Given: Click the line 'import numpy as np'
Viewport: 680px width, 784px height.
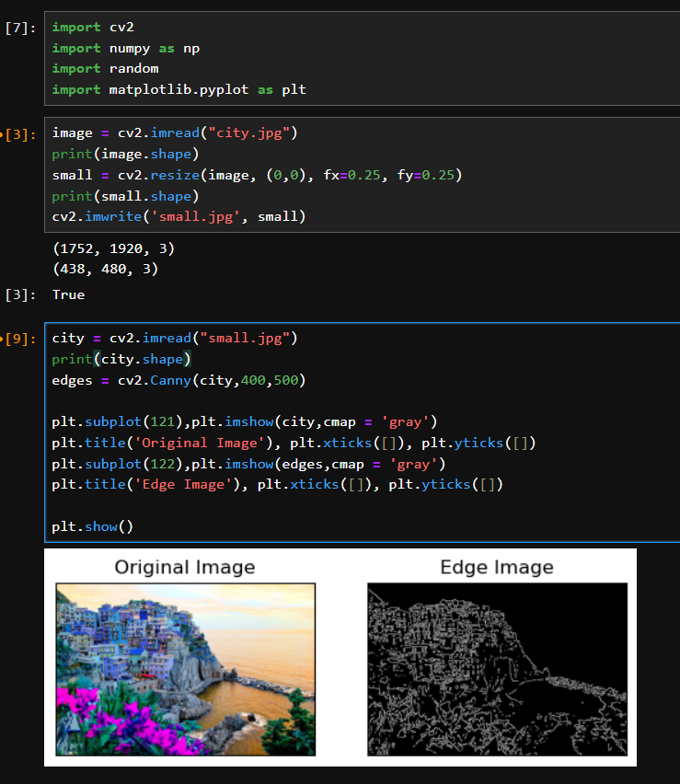Looking at the screenshot, I should pyautogui.click(x=126, y=49).
